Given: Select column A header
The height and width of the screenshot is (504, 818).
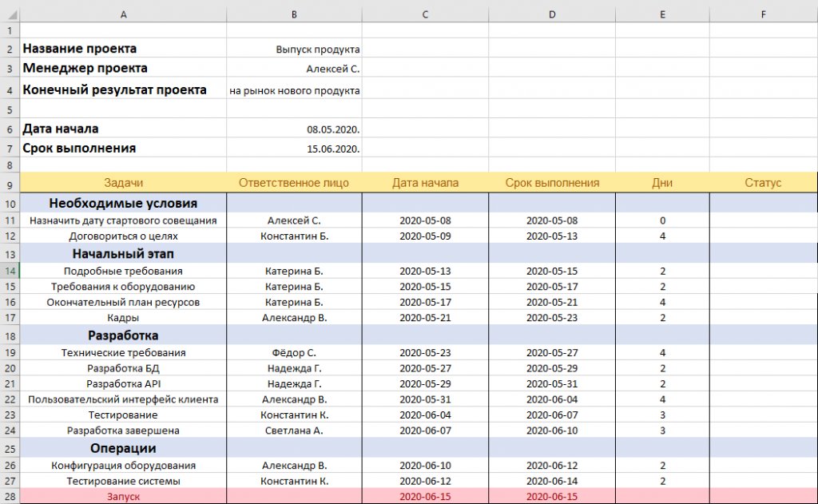Looking at the screenshot, I should (x=123, y=14).
